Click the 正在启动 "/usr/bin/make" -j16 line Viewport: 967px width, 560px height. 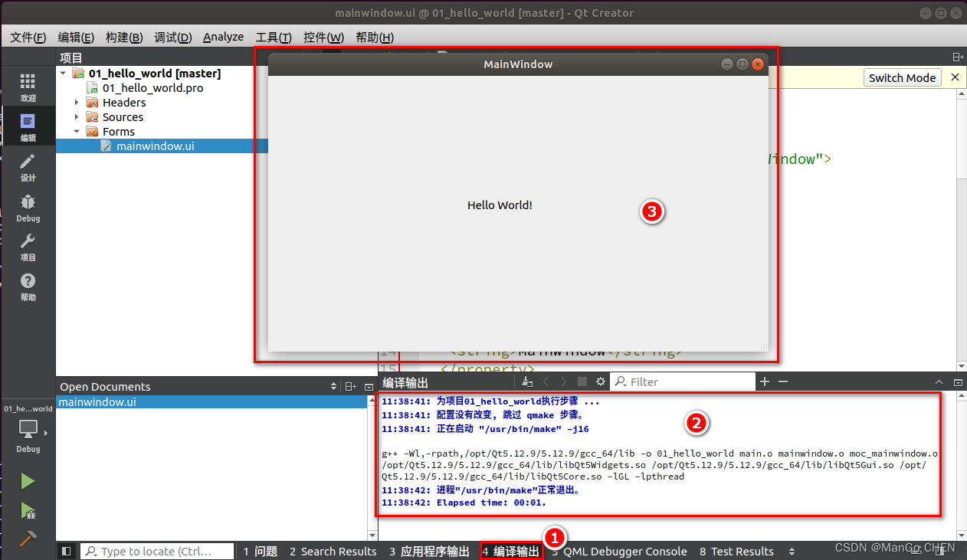[485, 429]
